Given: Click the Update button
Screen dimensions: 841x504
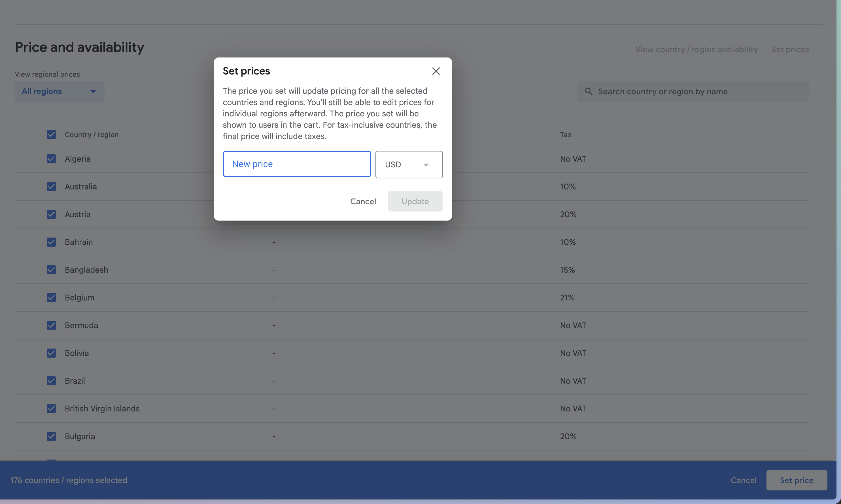Looking at the screenshot, I should [415, 201].
